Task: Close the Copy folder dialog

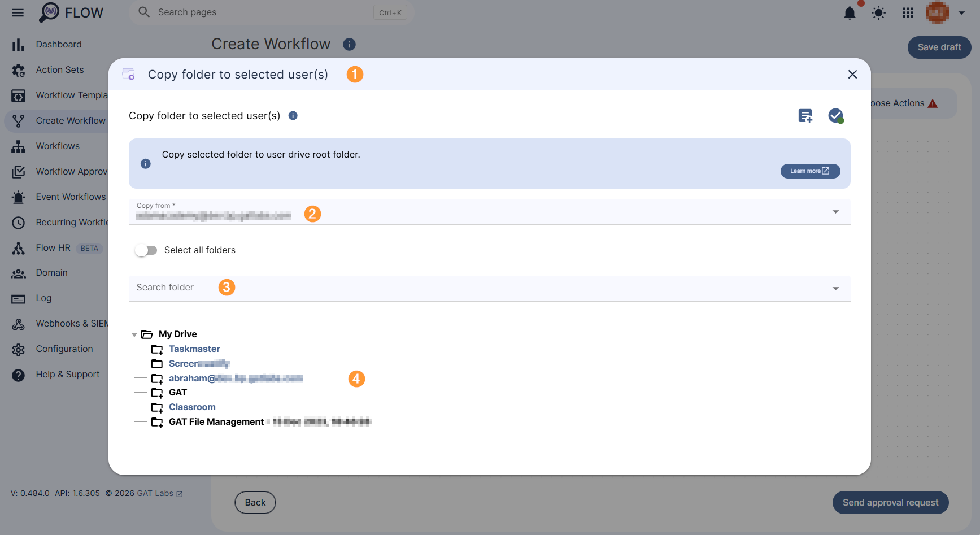Action: tap(852, 75)
